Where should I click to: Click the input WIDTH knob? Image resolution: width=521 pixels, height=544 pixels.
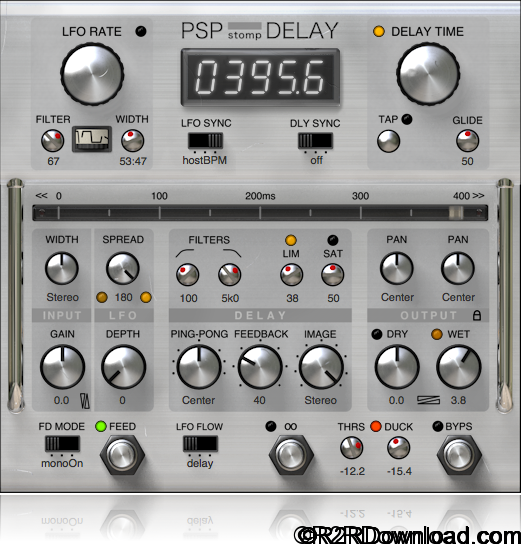point(62,269)
